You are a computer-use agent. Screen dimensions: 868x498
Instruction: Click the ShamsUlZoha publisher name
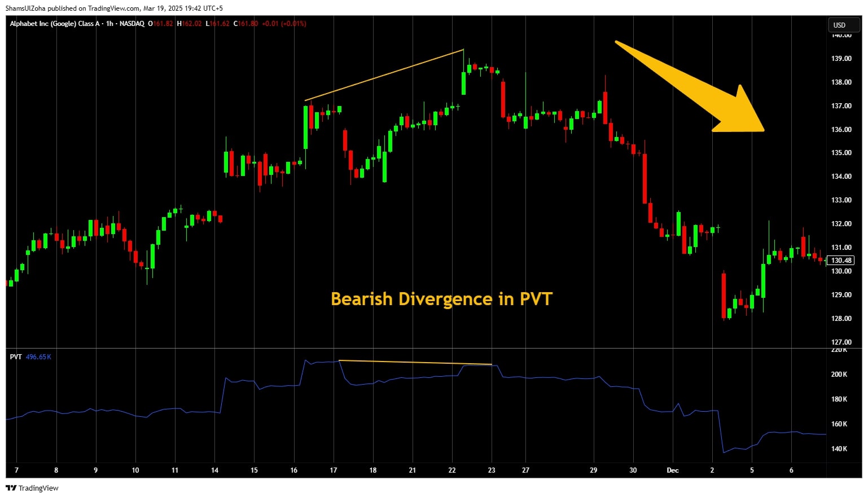click(25, 8)
